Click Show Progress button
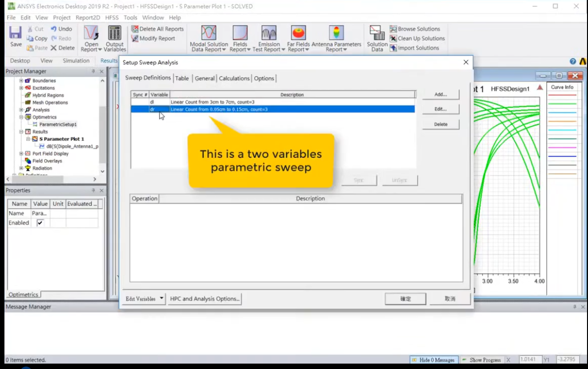 tap(481, 360)
